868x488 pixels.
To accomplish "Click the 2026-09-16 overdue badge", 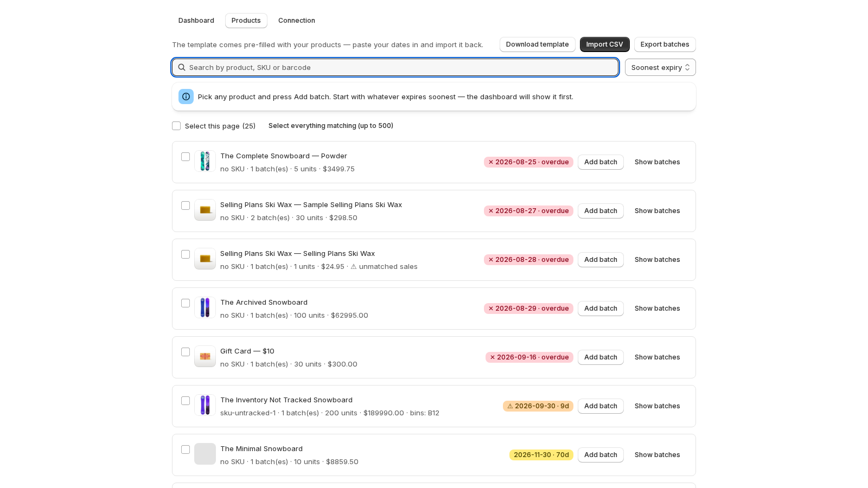I will (529, 357).
